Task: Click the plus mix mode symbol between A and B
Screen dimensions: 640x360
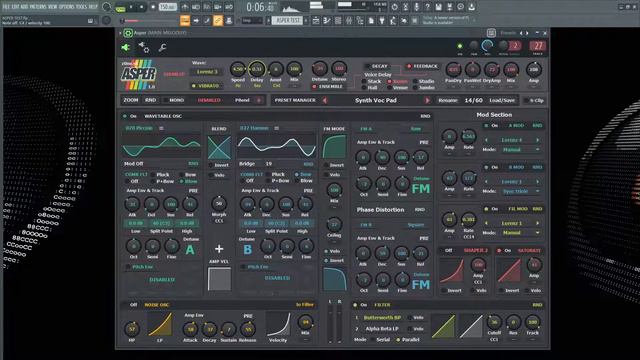Action: 219,249
